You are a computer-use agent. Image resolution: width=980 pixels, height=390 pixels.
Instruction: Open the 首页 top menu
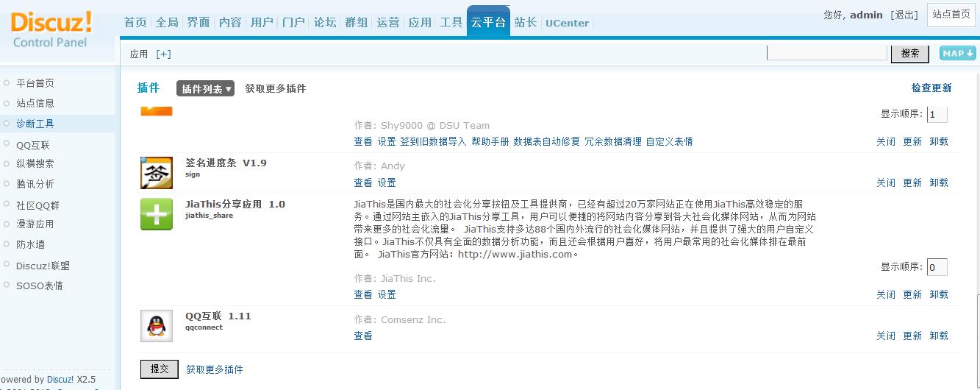(x=135, y=22)
